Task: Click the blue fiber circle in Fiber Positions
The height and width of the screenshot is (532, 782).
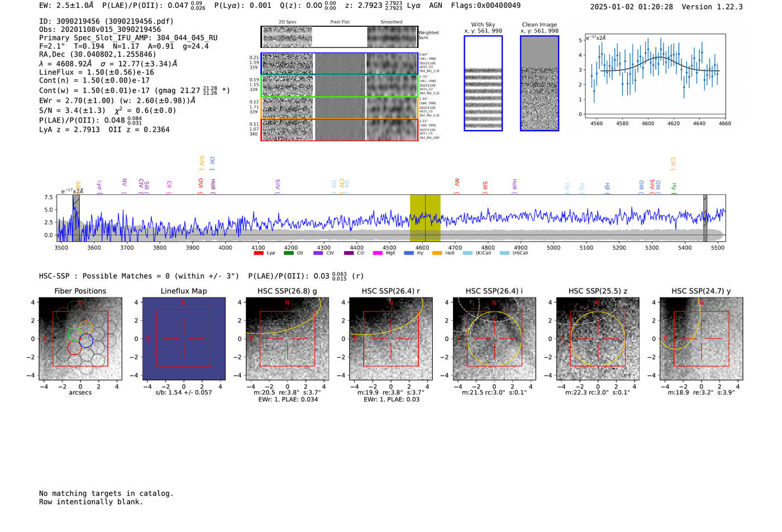Action: coord(85,340)
